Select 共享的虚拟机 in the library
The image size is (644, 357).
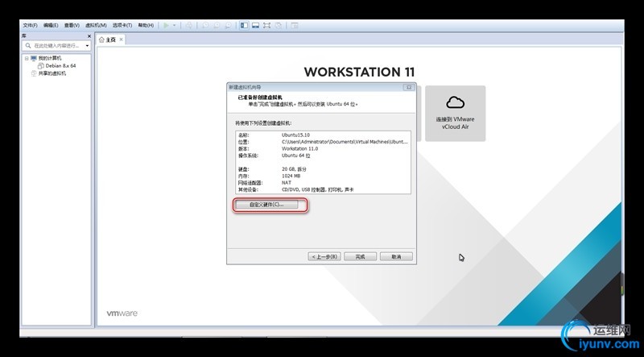tap(52, 73)
